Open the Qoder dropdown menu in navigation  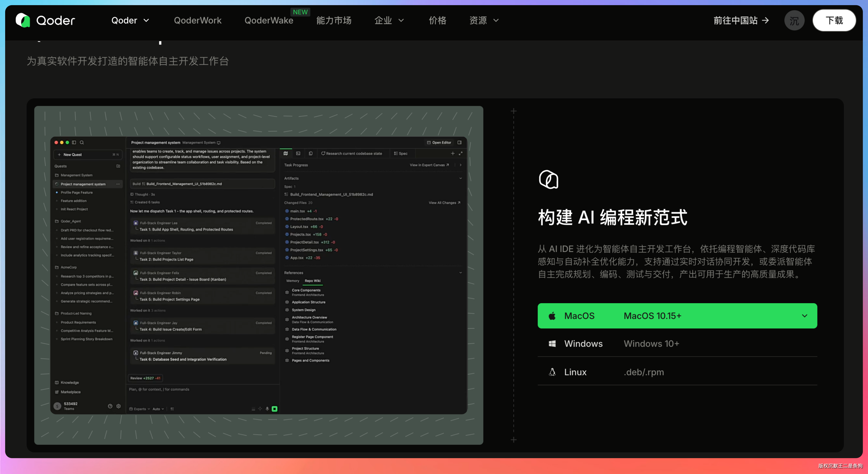coord(130,21)
